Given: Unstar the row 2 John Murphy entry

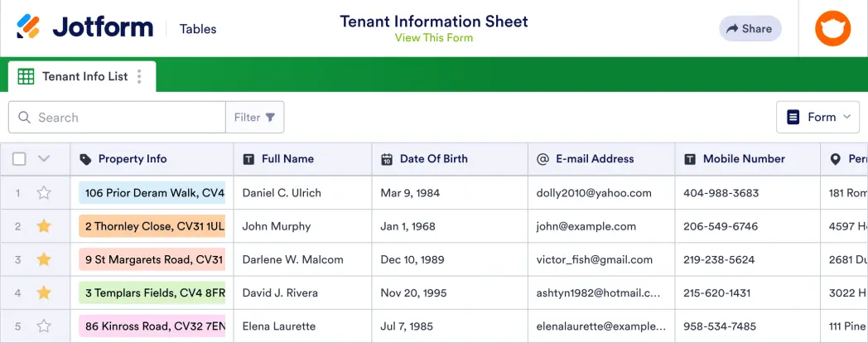Looking at the screenshot, I should pos(44,226).
